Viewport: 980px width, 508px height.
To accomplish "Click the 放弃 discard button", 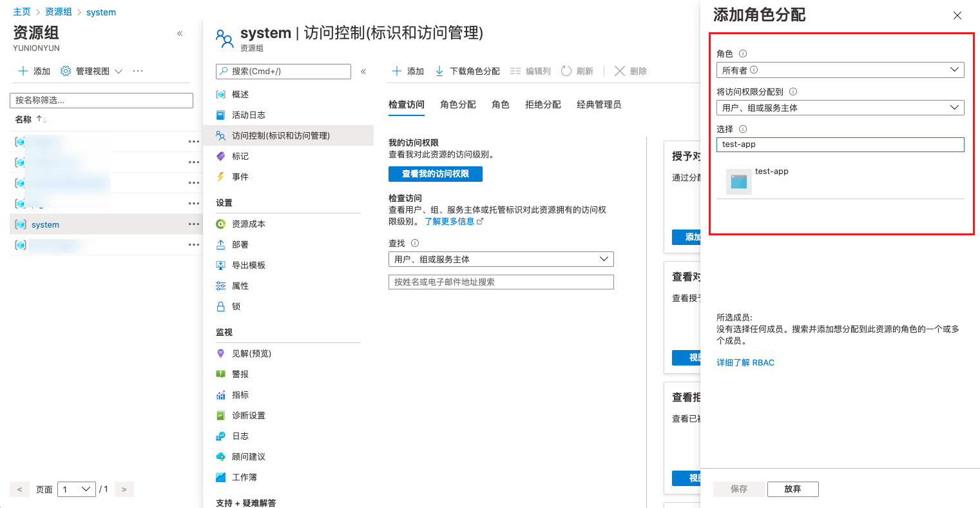I will 793,489.
